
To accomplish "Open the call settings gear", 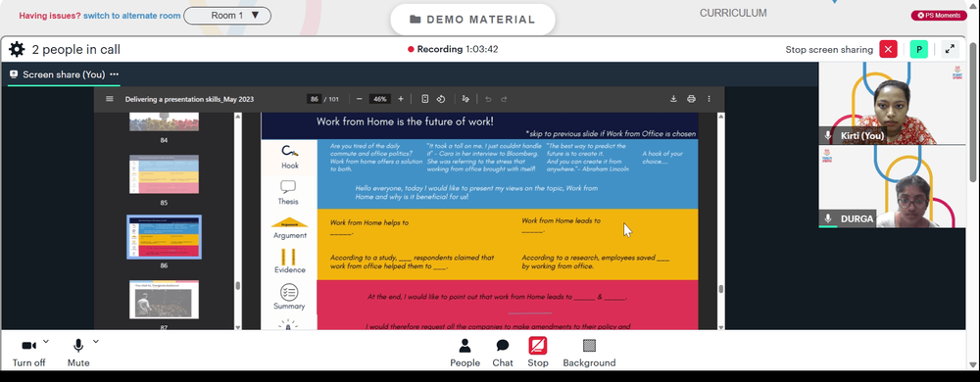I will [17, 49].
